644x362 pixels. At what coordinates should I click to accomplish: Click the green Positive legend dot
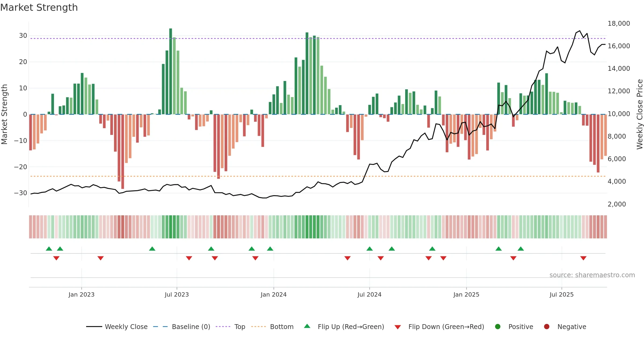point(498,327)
